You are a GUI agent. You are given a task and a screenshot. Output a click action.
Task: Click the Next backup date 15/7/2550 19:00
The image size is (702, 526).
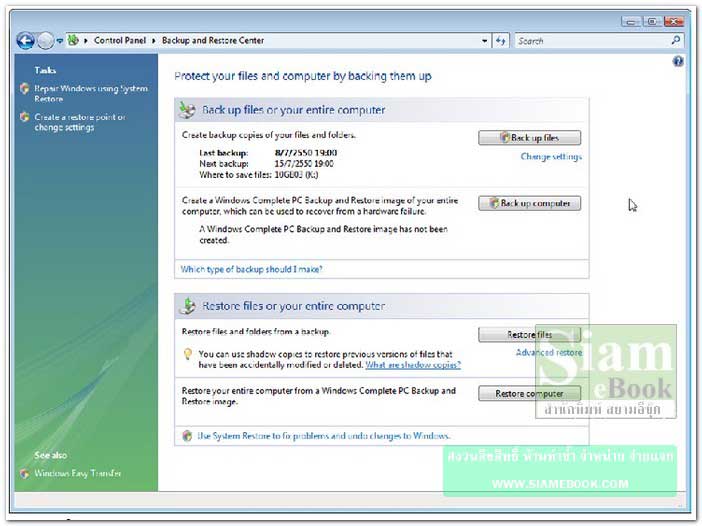point(304,164)
